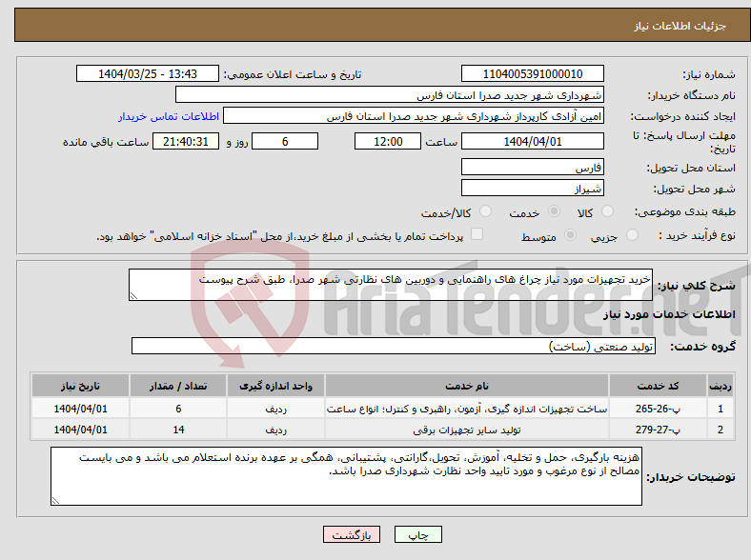Click service code پ-27-279 cell
751x560 pixels.
point(659,430)
